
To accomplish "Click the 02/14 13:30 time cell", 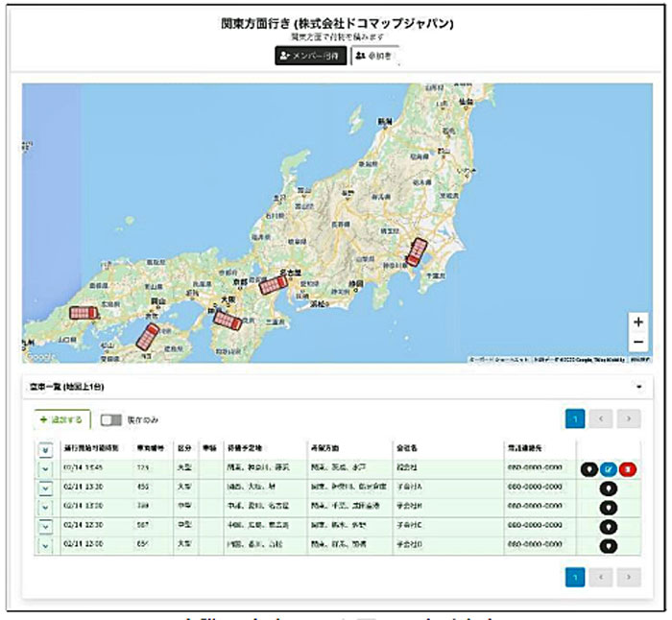I will pos(84,487).
